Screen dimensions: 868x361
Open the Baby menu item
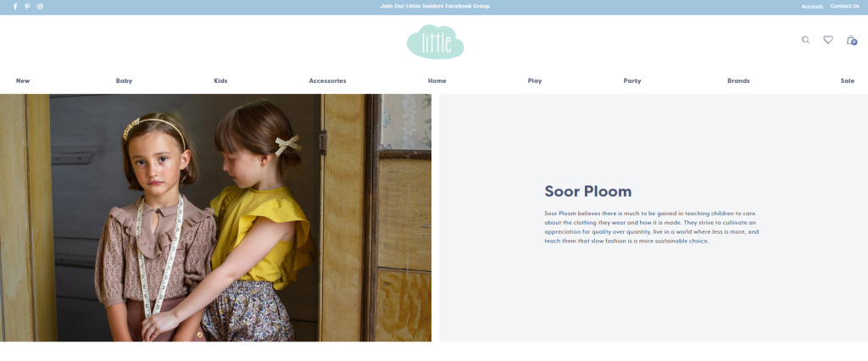click(x=124, y=81)
